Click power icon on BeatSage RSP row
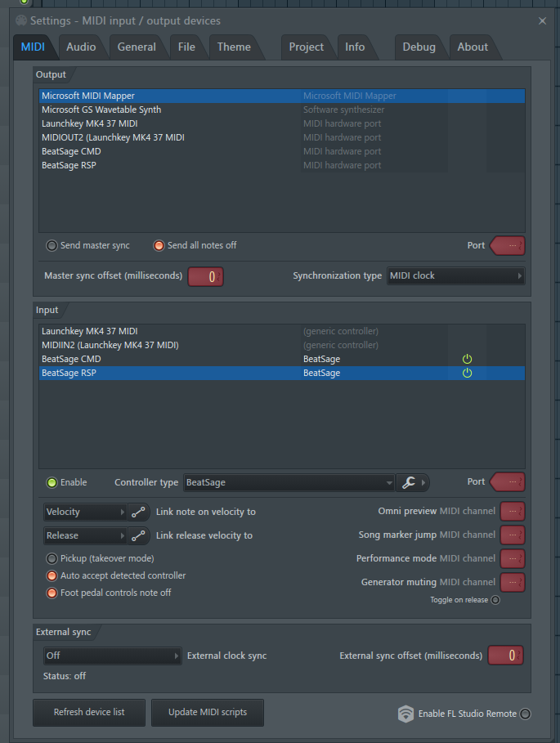Screen dimensions: 560x743 (x=467, y=373)
